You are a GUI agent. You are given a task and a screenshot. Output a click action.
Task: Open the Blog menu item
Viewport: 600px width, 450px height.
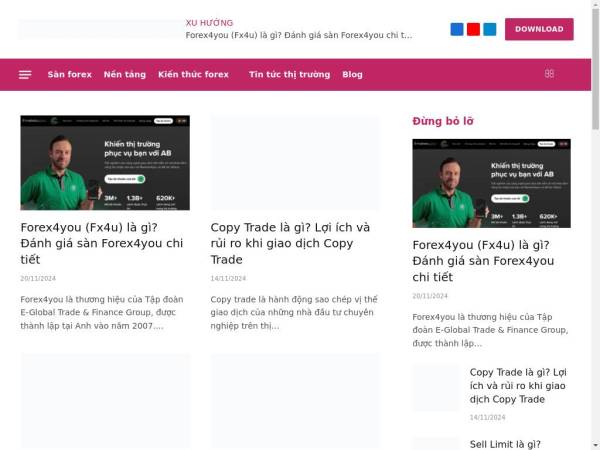click(352, 74)
